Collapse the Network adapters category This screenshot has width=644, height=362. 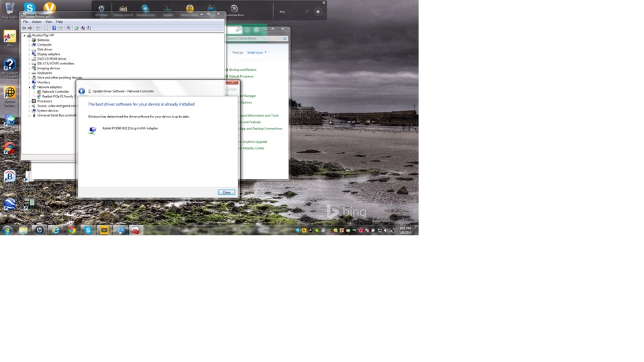[29, 87]
